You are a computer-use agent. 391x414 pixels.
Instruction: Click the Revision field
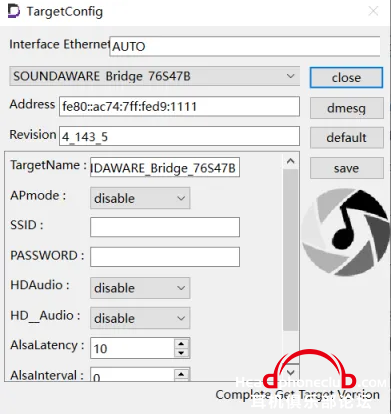pos(179,136)
